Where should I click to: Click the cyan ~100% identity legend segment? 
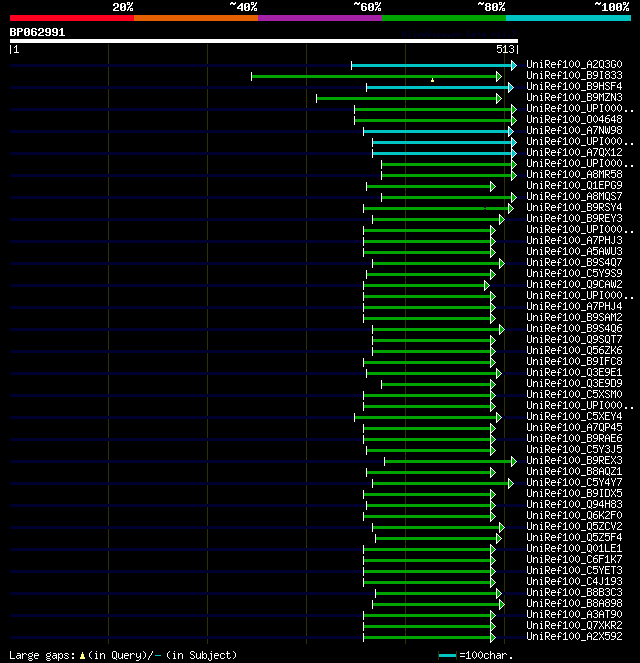[569, 18]
